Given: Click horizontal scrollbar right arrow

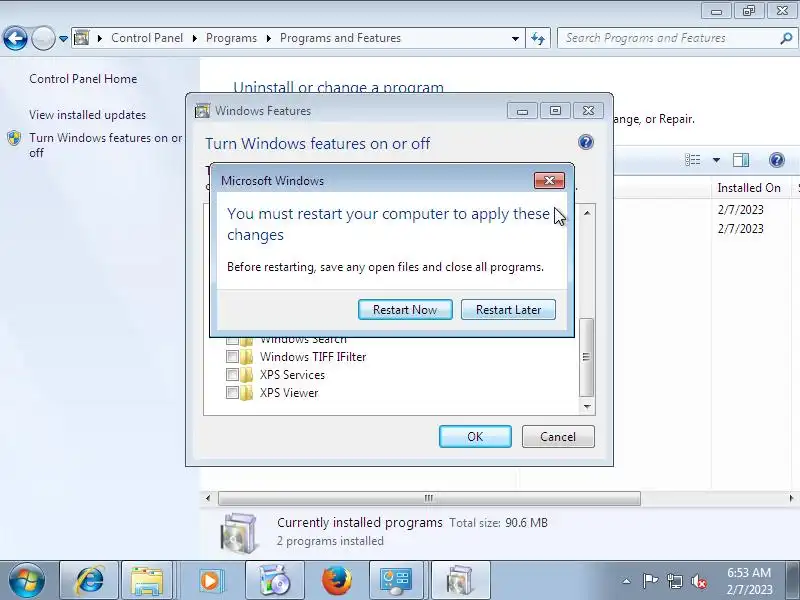Looking at the screenshot, I should (x=791, y=498).
